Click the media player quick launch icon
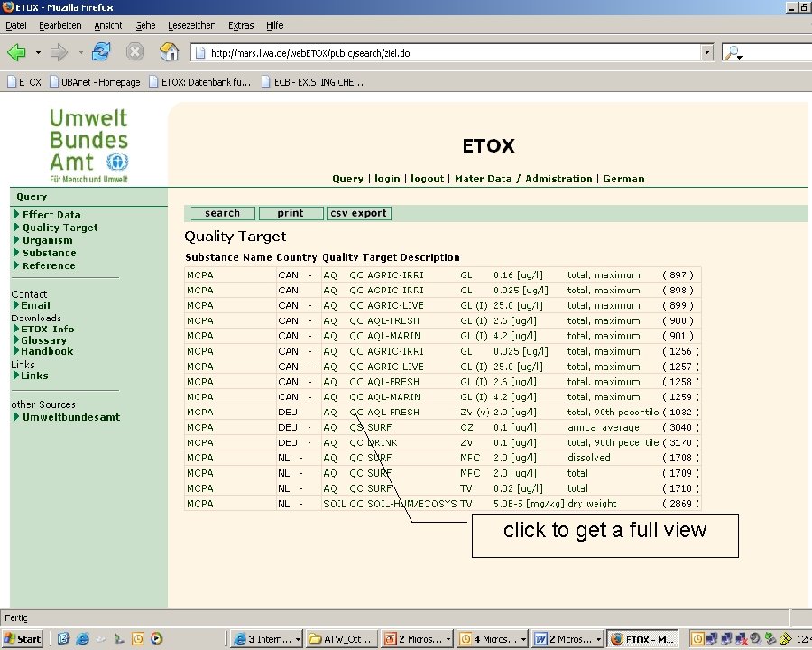Viewport: 812px width, 650px height. [156, 639]
